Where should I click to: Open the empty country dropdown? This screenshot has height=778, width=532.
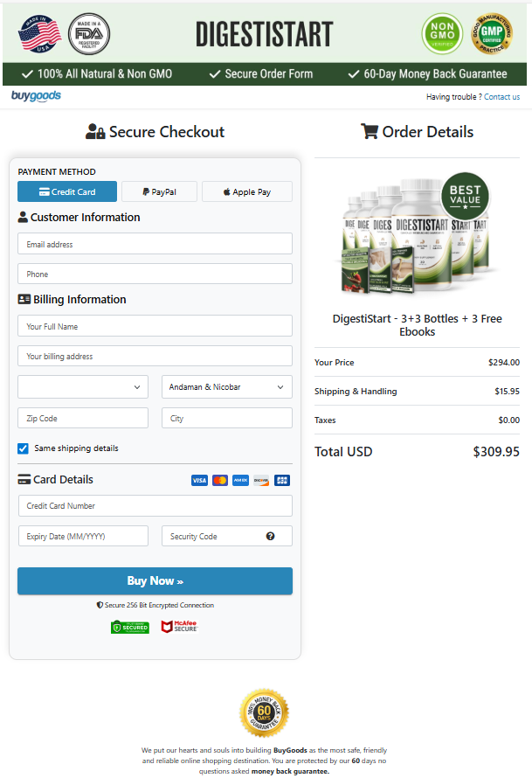tap(83, 386)
